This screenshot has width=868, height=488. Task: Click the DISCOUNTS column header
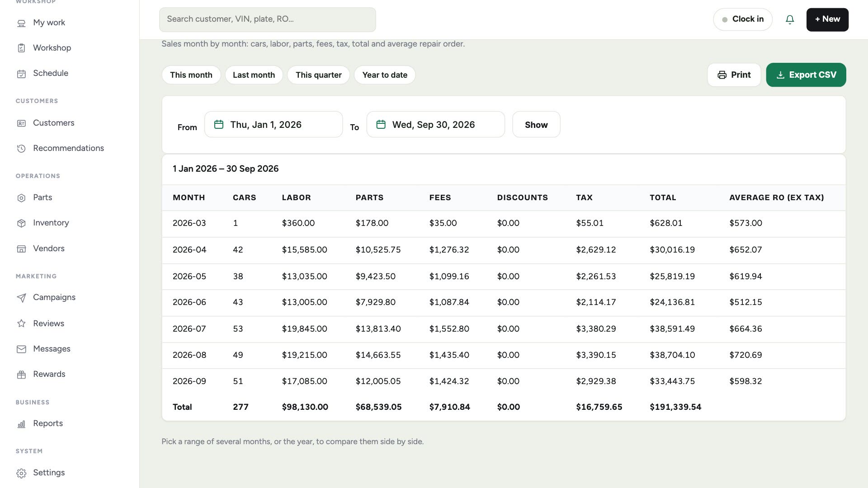click(522, 197)
